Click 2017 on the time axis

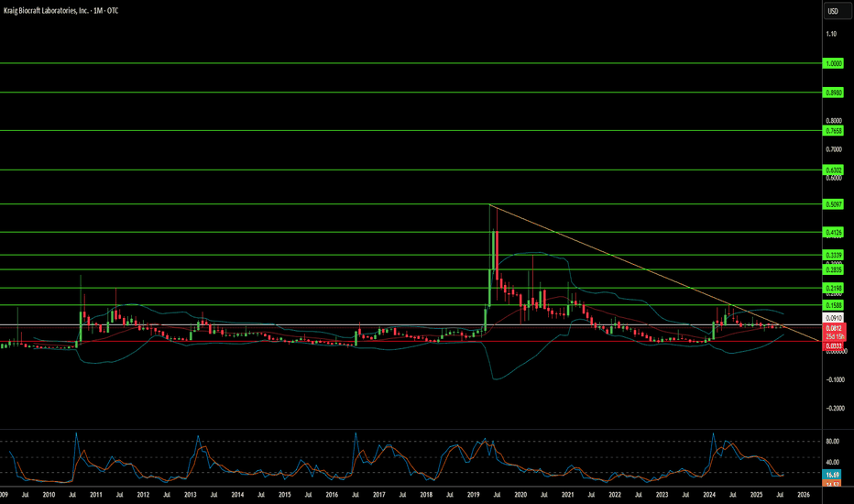click(379, 495)
